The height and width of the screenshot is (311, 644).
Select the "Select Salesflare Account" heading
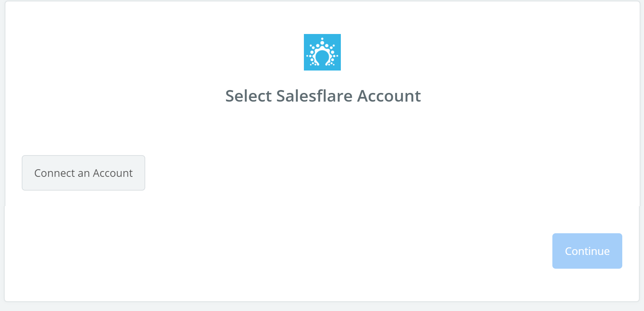pyautogui.click(x=323, y=96)
